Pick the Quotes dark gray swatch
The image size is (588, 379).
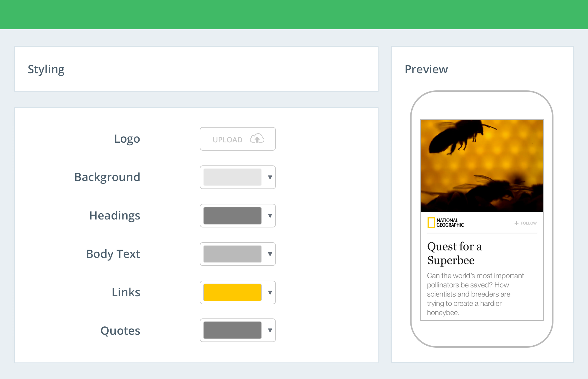pos(232,330)
